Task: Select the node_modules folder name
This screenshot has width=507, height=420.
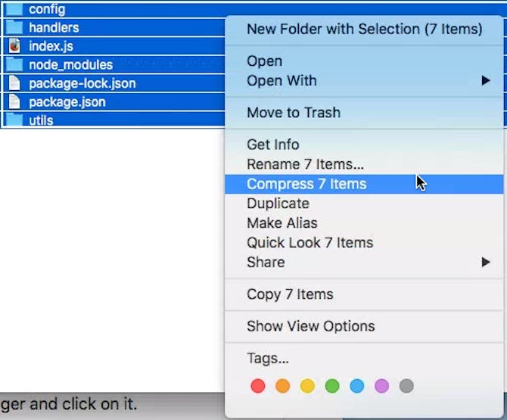Action: pos(71,65)
